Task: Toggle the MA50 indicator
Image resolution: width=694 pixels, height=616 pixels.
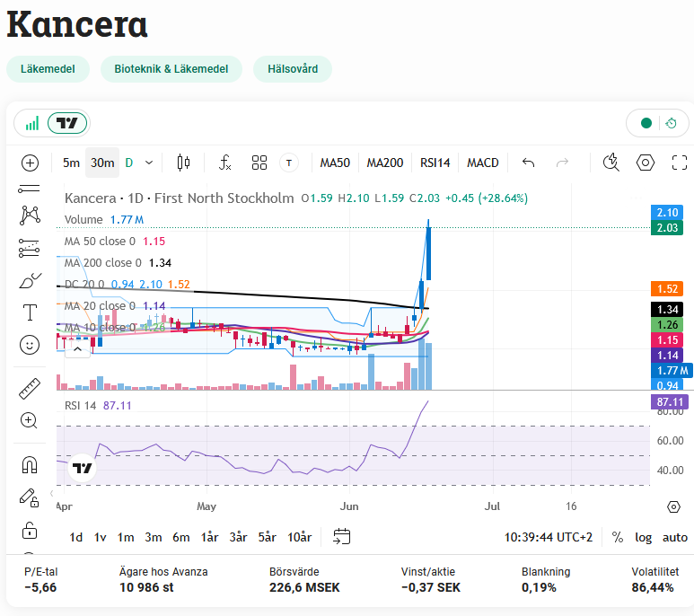Action: click(335, 163)
